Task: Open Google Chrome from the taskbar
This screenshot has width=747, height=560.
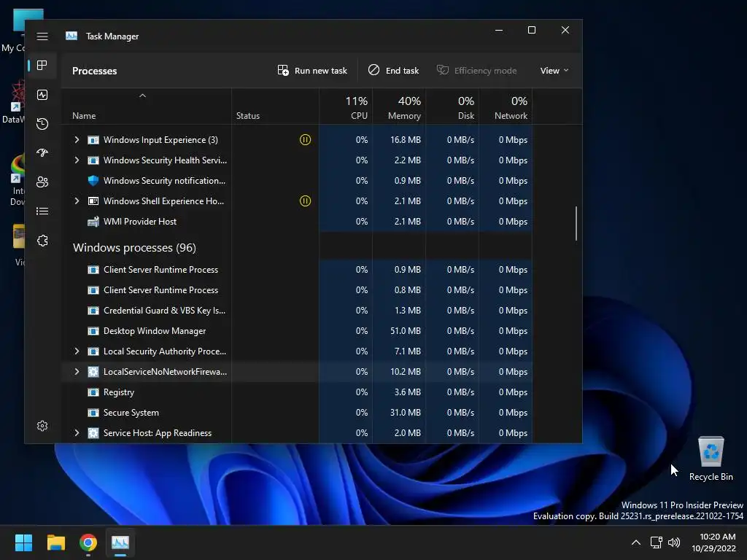Action: [88, 542]
